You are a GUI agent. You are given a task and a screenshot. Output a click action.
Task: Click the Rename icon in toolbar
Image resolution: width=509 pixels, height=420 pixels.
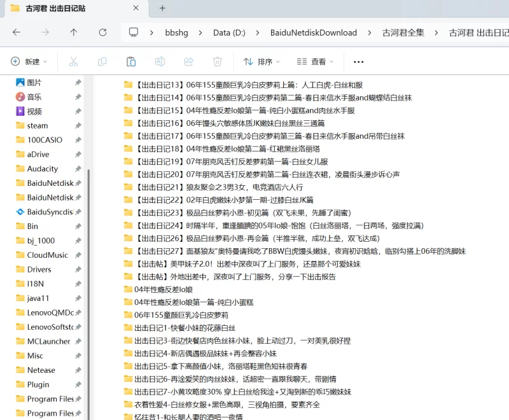point(160,62)
